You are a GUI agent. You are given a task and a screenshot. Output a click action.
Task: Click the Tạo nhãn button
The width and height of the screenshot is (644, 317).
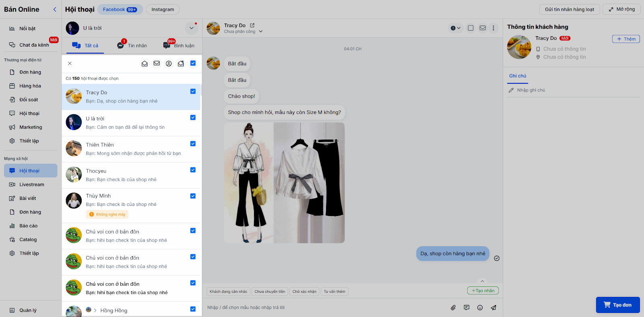pyautogui.click(x=483, y=290)
